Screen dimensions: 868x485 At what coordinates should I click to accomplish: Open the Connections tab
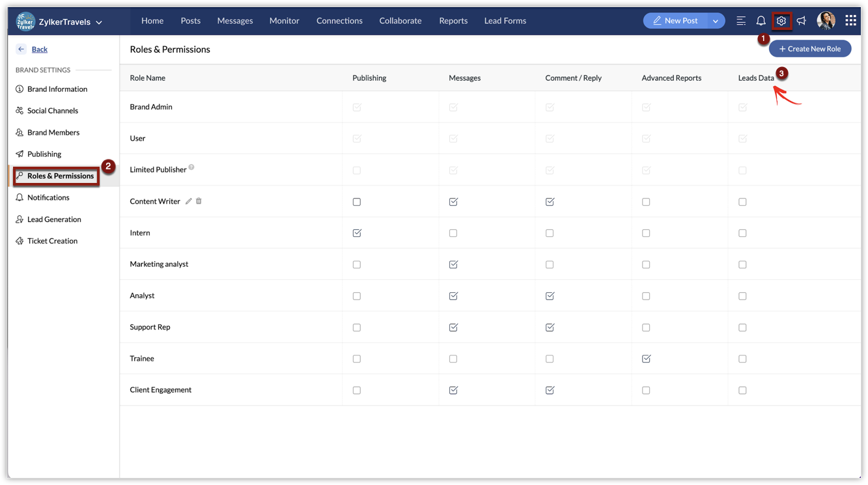click(x=339, y=21)
